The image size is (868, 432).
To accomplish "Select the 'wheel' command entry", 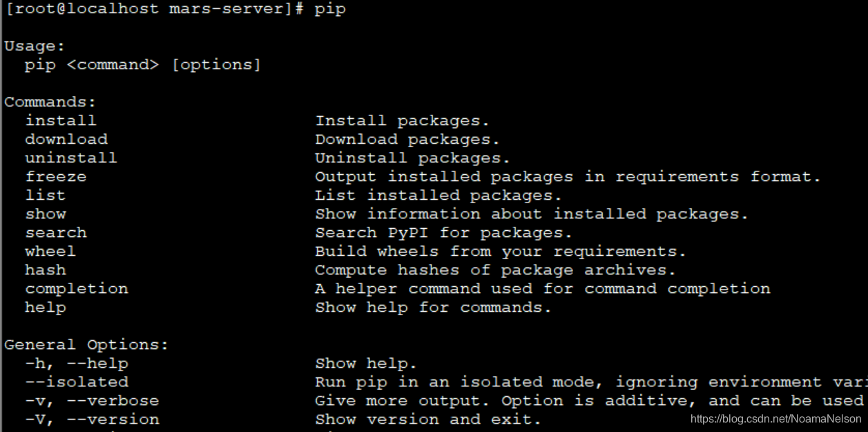I will [50, 252].
